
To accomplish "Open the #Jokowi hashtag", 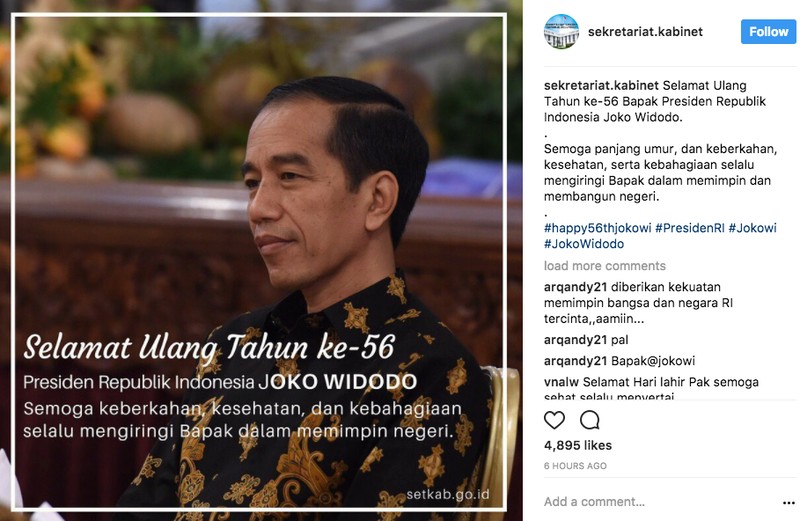I will coord(753,228).
